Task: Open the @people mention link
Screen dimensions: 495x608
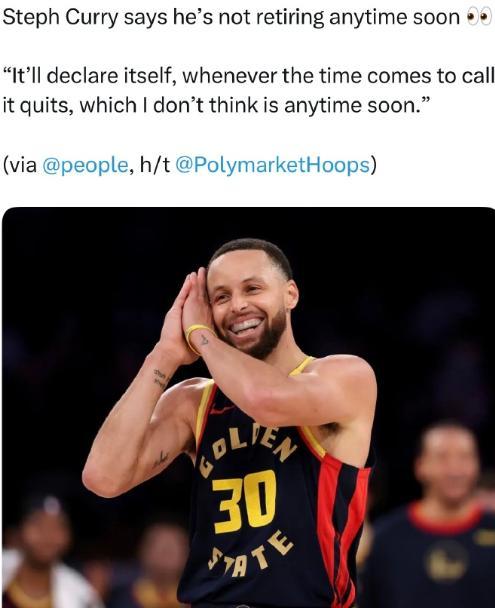Action: pyautogui.click(x=85, y=165)
